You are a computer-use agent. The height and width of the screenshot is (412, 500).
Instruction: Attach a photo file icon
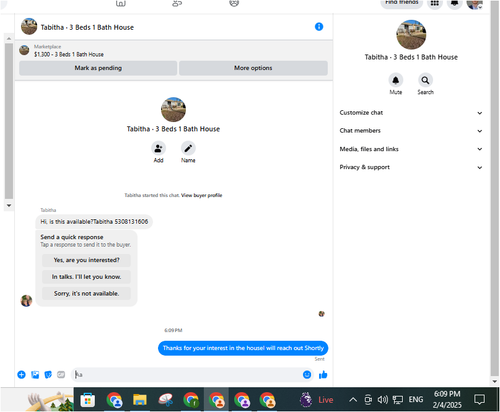[x=35, y=375]
